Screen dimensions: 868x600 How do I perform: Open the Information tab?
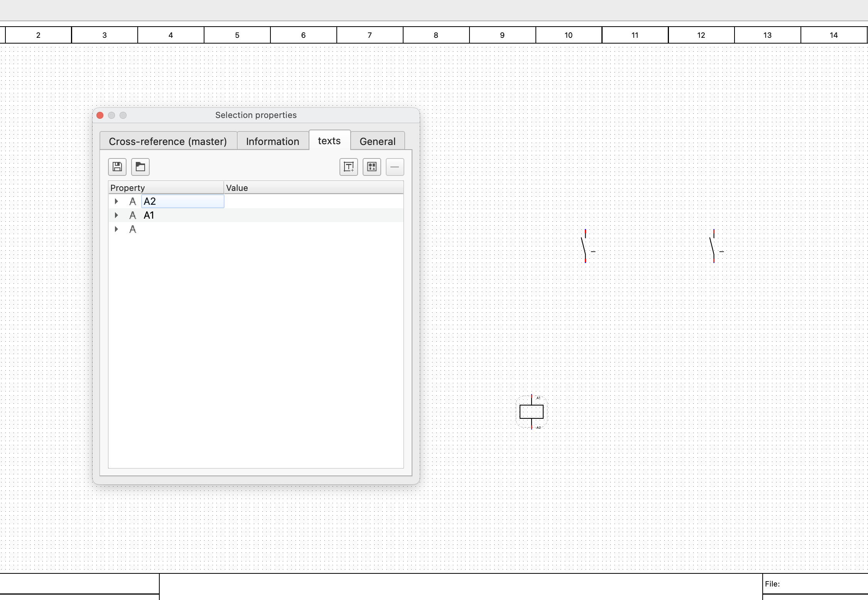pos(272,141)
